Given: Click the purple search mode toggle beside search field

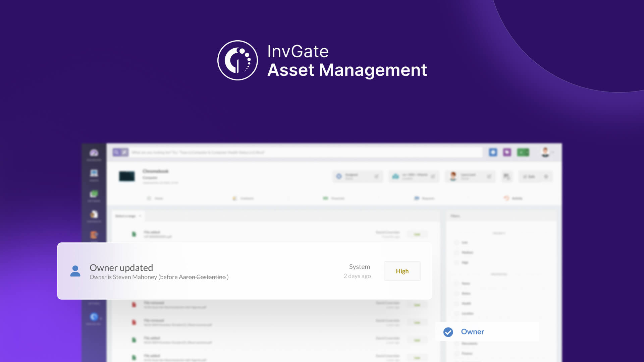Looking at the screenshot, I should click(x=120, y=153).
